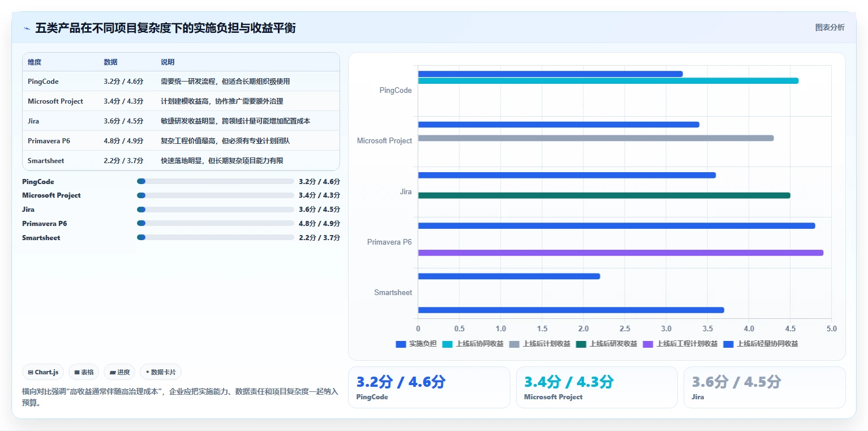Click the Microsoft Project axis label in the chart
The width and height of the screenshot is (868, 431).
pyautogui.click(x=385, y=141)
